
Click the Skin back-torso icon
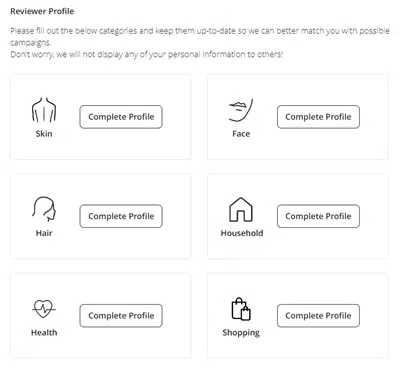[x=44, y=110]
